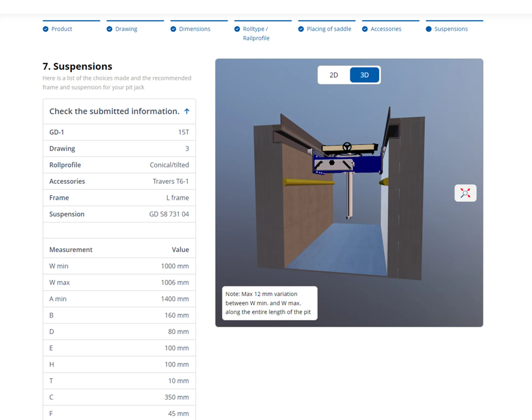
Task: Click the Rolltype step checkmark icon
Action: 237,29
